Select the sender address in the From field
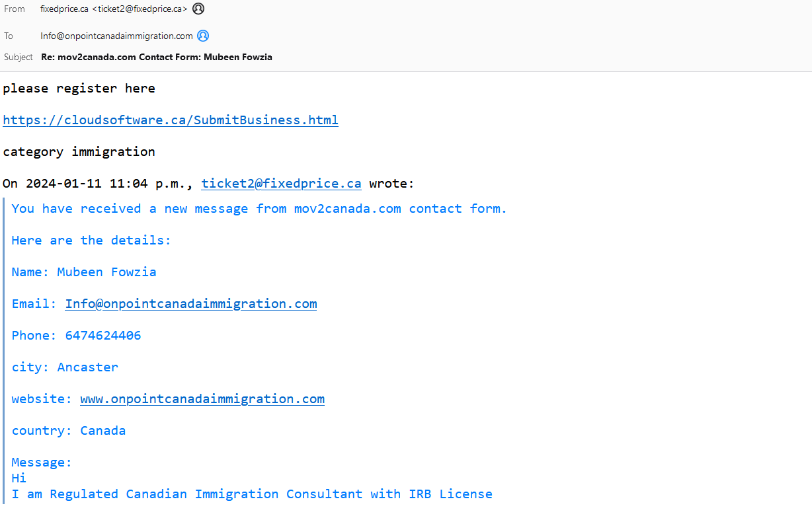 [x=114, y=9]
